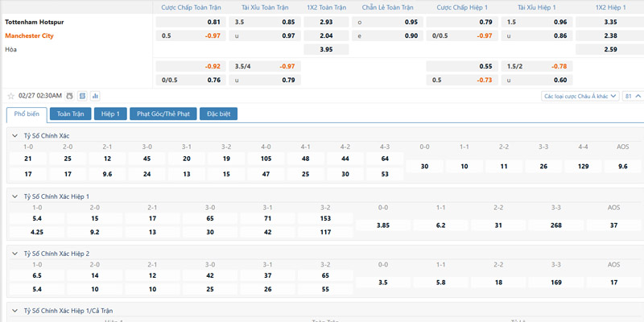Pick second-half correct score 1-1 odds 5.8
Screen dimensions: 644x322
[x=440, y=283]
